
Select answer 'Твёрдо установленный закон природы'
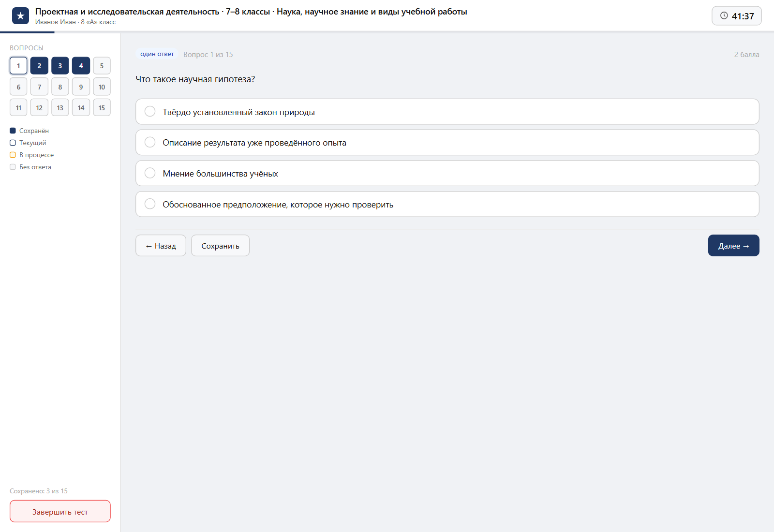click(447, 112)
